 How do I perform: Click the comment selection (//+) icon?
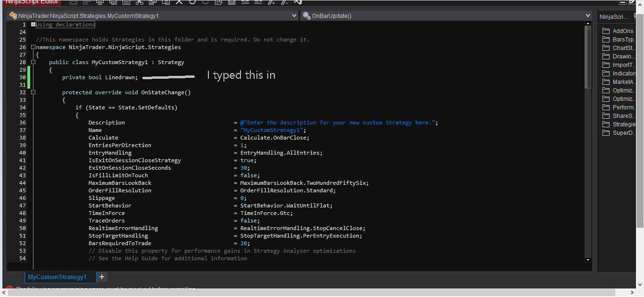tap(271, 2)
